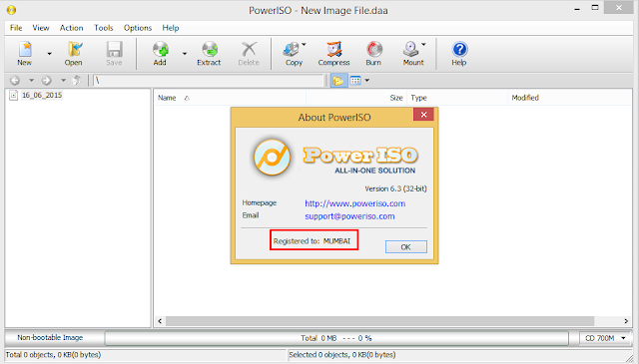The image size is (639, 364).
Task: Click the Help toolbar icon
Action: (459, 53)
